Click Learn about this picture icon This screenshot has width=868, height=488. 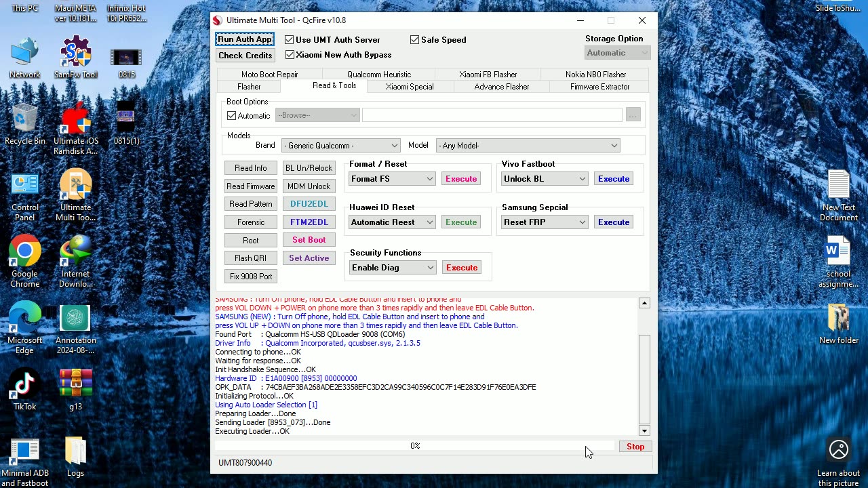tap(838, 461)
